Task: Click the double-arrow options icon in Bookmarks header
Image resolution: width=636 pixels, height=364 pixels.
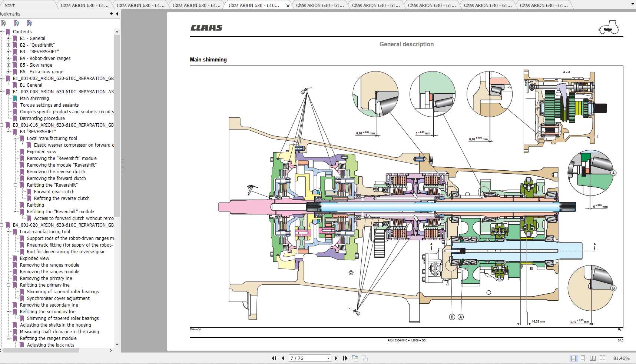Action: pos(111,14)
